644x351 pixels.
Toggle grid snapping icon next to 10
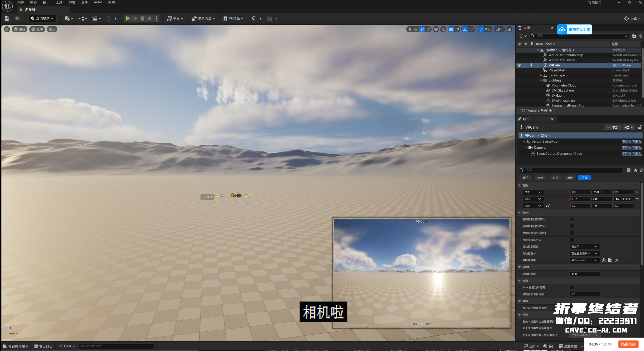[451, 29]
